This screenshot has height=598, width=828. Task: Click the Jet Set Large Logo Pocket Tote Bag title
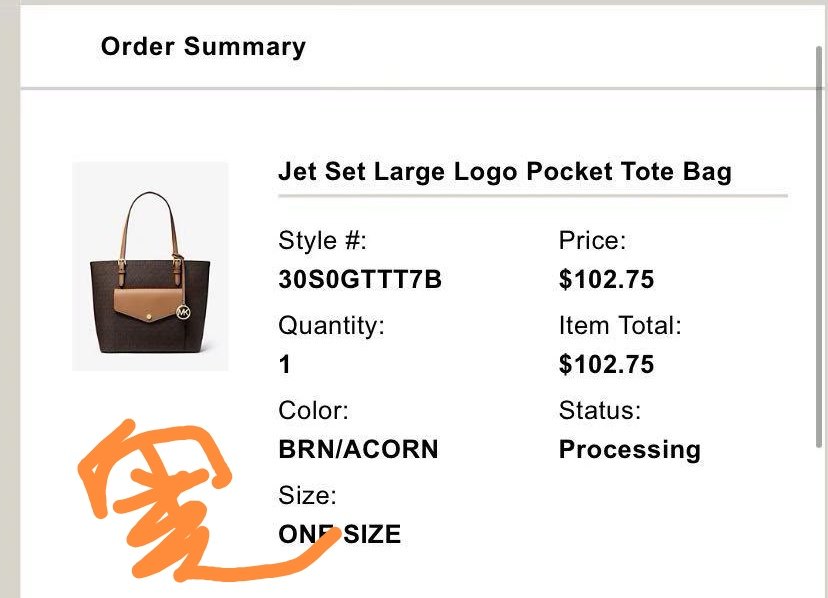[x=505, y=172]
